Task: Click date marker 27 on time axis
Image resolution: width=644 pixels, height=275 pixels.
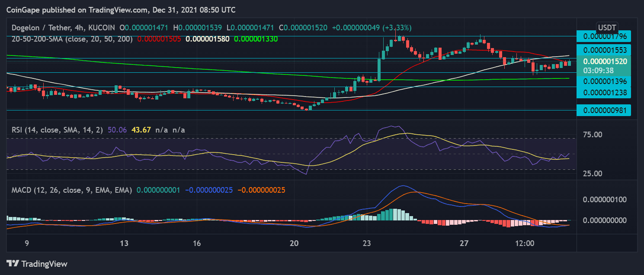Action: pos(465,243)
